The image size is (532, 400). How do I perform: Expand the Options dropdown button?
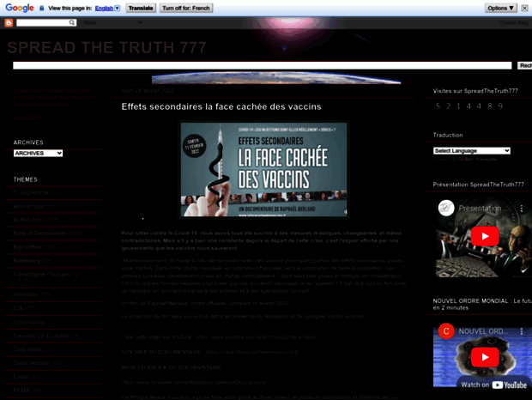point(501,8)
